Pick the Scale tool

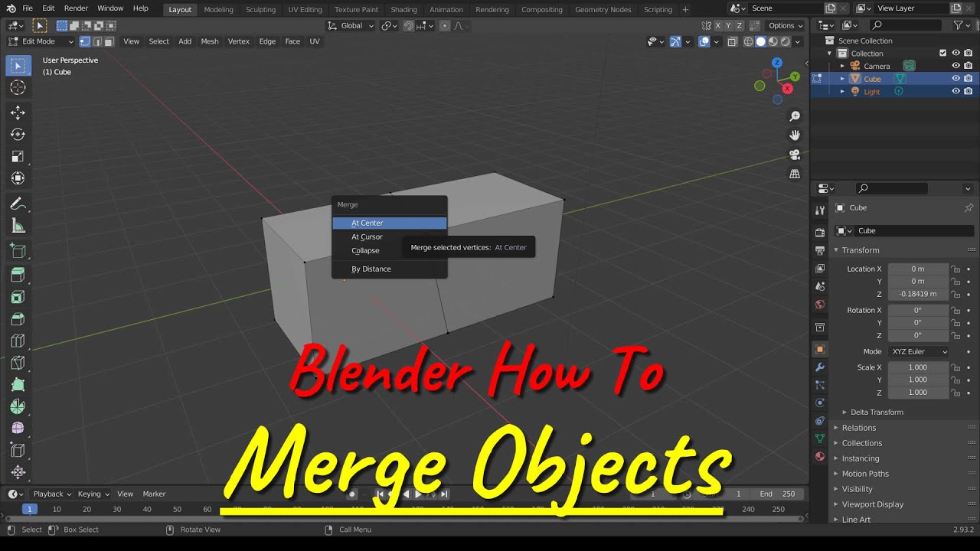[x=18, y=157]
